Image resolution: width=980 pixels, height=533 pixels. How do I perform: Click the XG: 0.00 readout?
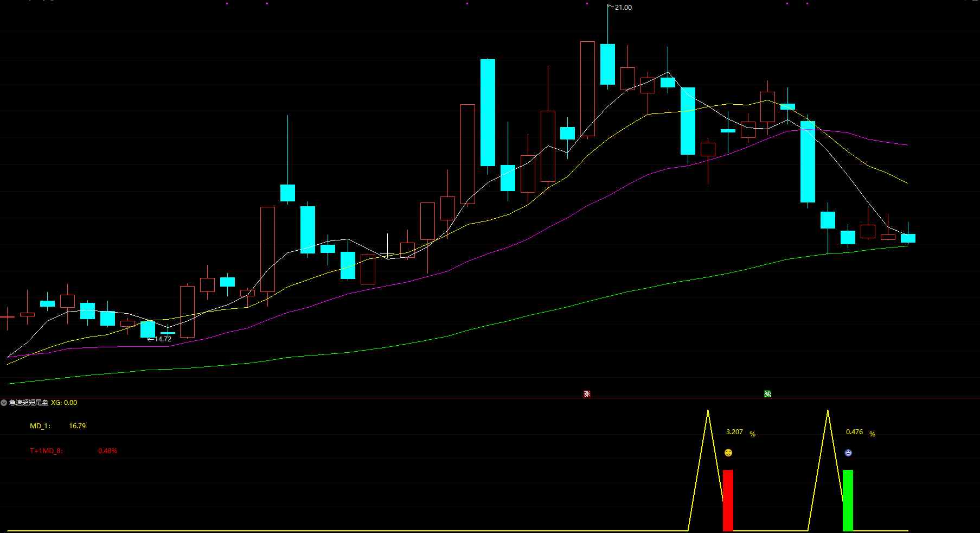pyautogui.click(x=64, y=403)
